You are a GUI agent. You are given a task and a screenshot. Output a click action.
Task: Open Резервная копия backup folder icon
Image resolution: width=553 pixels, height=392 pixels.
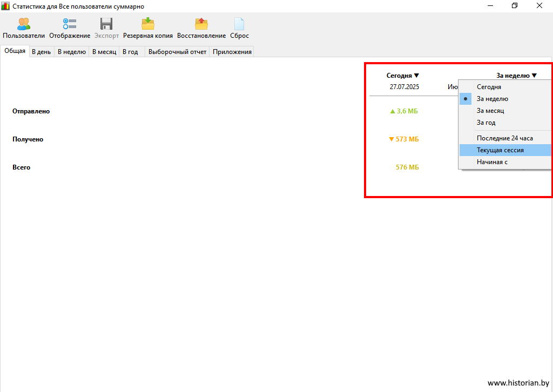pos(148,24)
